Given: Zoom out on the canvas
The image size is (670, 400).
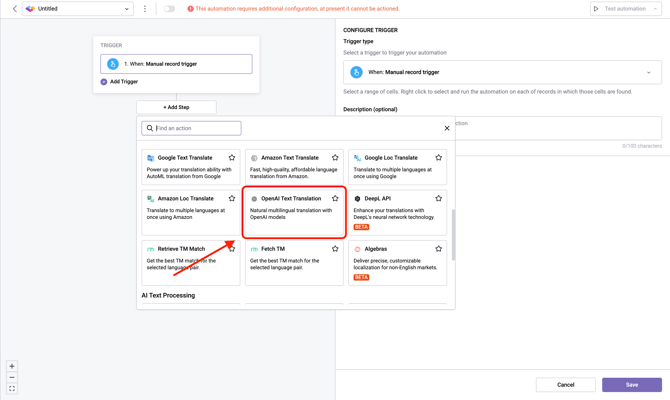Looking at the screenshot, I should tap(12, 377).
